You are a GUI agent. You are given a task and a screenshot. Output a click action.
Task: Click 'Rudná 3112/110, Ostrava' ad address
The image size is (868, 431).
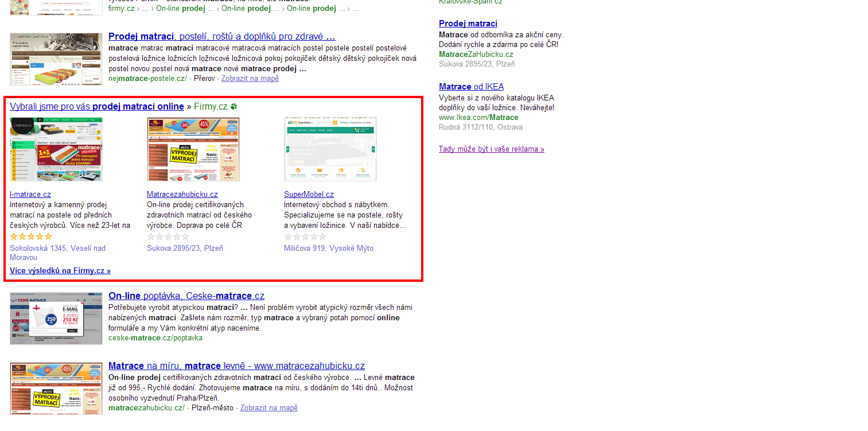[x=481, y=127]
